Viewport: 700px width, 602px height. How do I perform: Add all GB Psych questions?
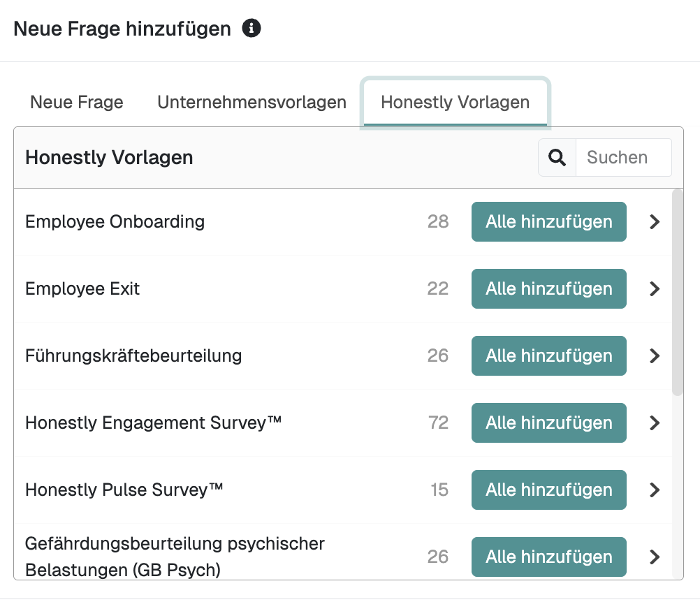(x=548, y=557)
